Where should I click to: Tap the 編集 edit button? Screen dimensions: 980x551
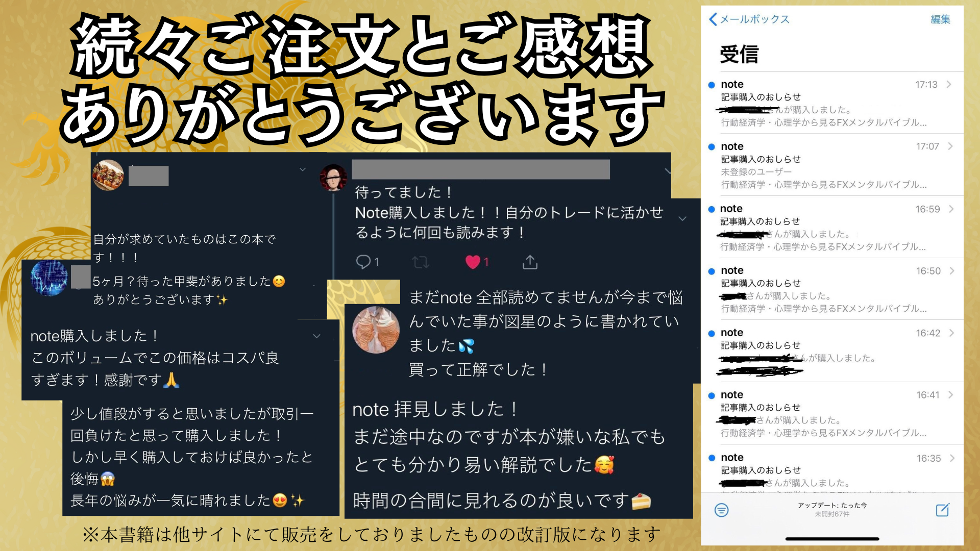[940, 19]
